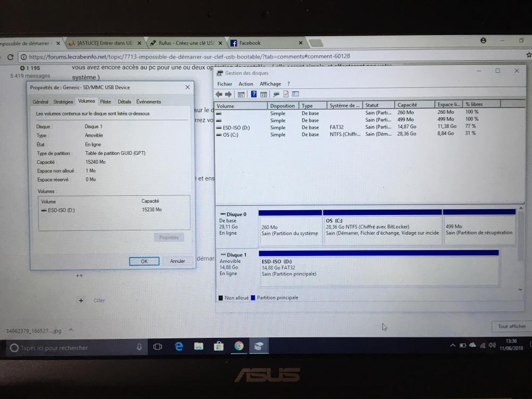Launch Microsoft Edge from the taskbar
The height and width of the screenshot is (399, 532).
pyautogui.click(x=179, y=346)
